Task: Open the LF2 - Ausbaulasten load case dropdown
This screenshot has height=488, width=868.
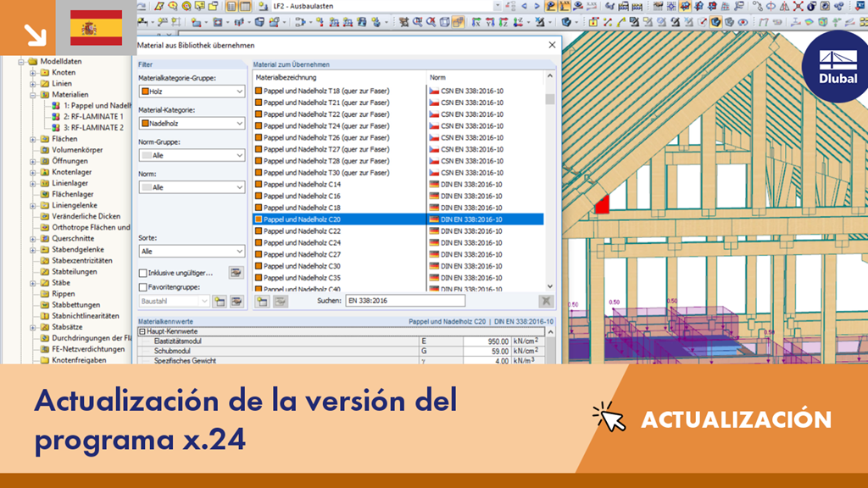Action: point(498,6)
